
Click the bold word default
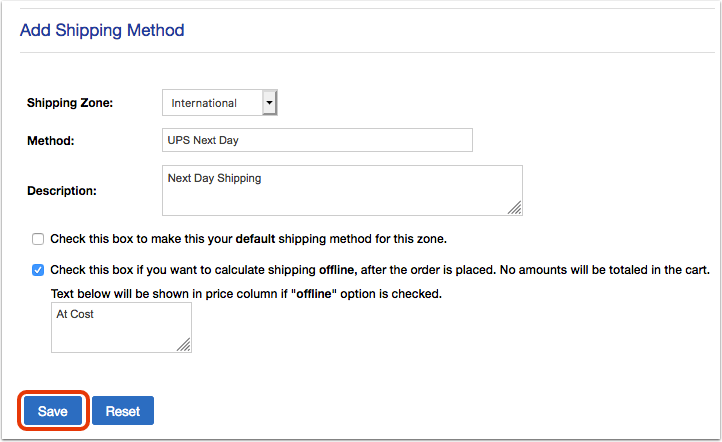coord(255,239)
